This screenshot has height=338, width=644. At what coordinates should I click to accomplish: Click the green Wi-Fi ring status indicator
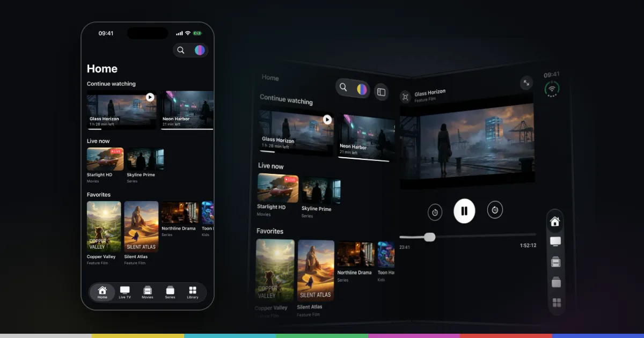pos(552,89)
